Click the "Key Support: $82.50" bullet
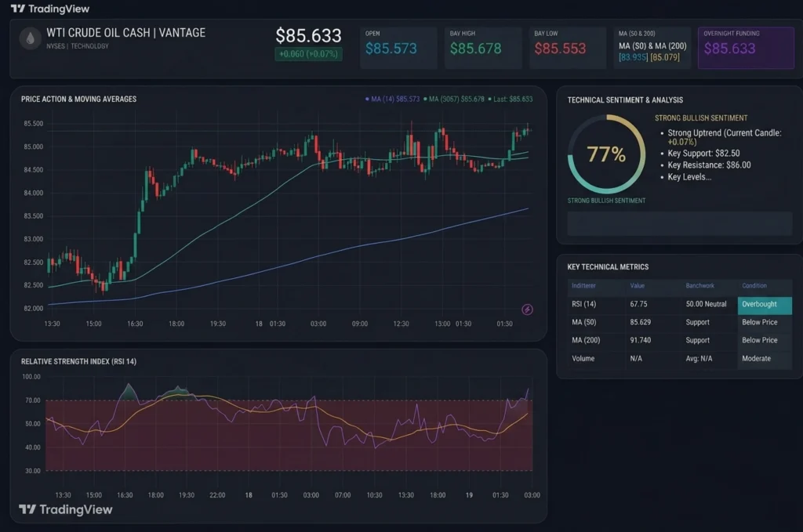This screenshot has width=803, height=532. [x=703, y=154]
